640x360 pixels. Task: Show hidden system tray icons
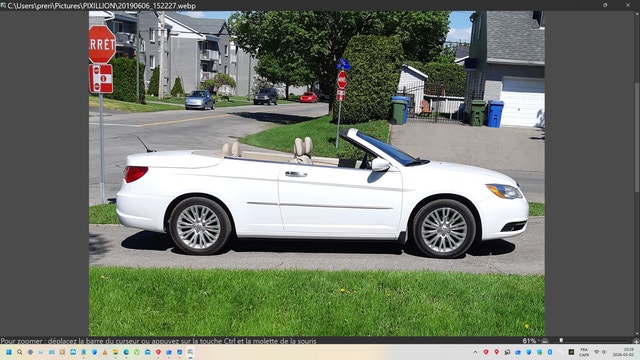point(475,352)
